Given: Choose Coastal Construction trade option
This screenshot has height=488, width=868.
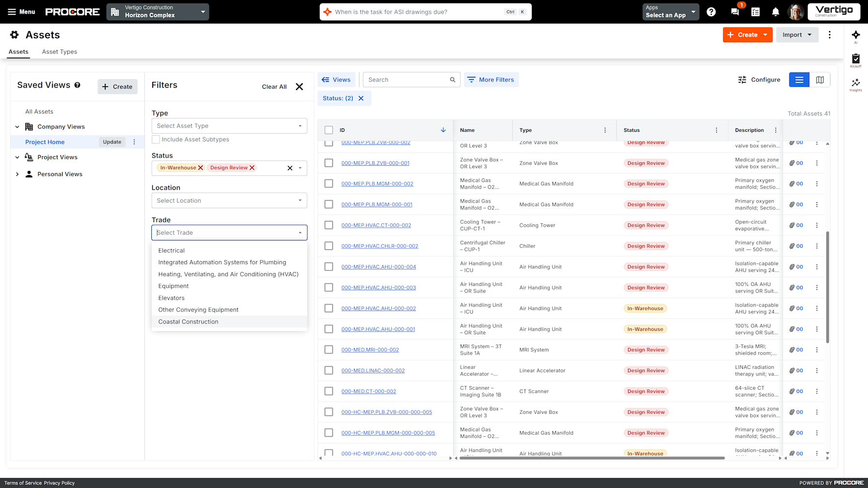Looking at the screenshot, I should pos(229,322).
